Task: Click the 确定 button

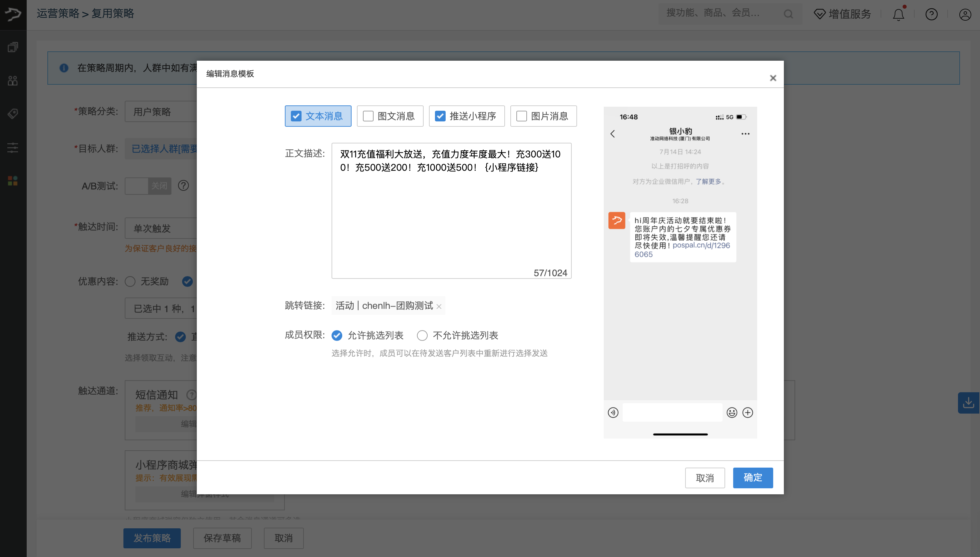Action: (753, 477)
